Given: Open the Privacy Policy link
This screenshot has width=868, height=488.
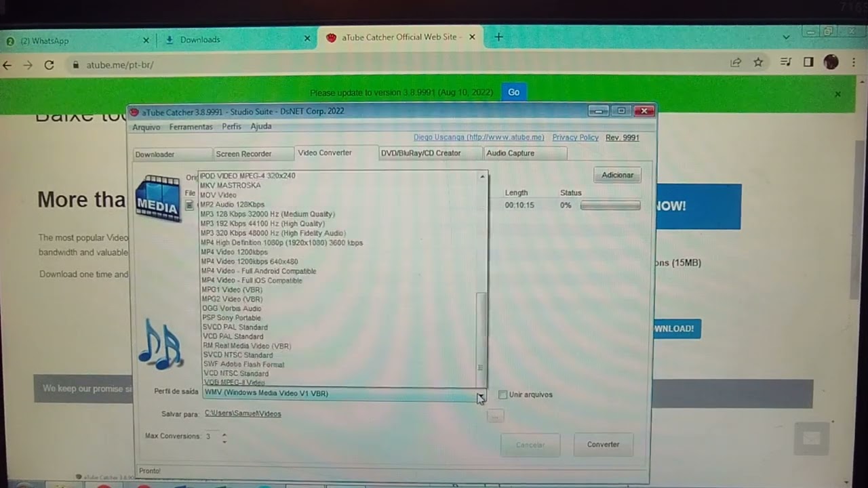Looking at the screenshot, I should (575, 138).
